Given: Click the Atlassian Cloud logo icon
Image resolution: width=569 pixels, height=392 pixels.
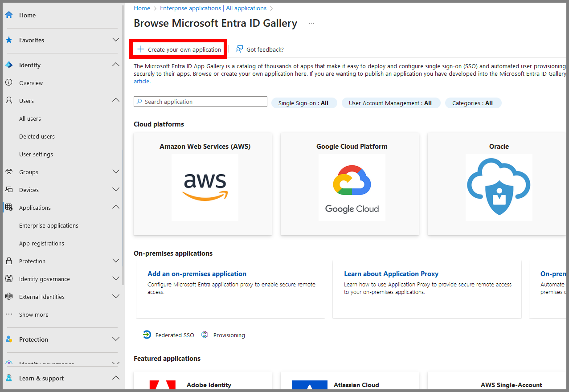Looking at the screenshot, I should [x=309, y=385].
